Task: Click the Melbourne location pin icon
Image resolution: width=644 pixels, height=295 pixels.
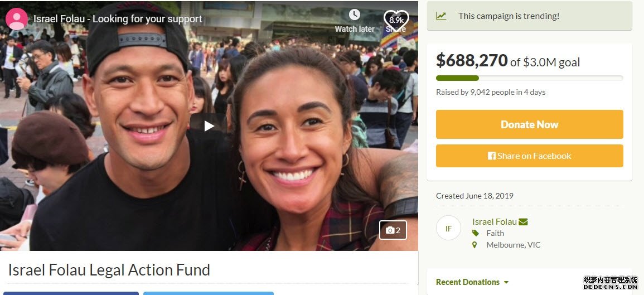Action: click(x=475, y=245)
